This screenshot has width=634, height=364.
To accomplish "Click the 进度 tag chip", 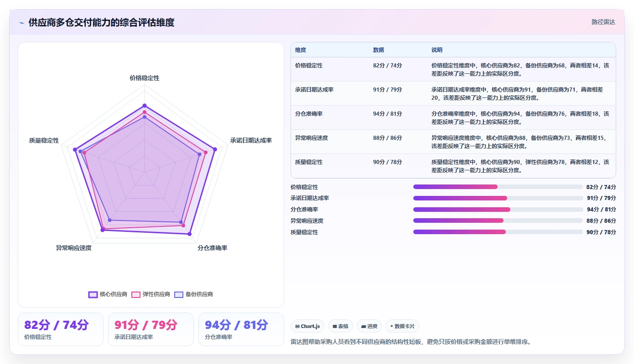I will coord(369,326).
